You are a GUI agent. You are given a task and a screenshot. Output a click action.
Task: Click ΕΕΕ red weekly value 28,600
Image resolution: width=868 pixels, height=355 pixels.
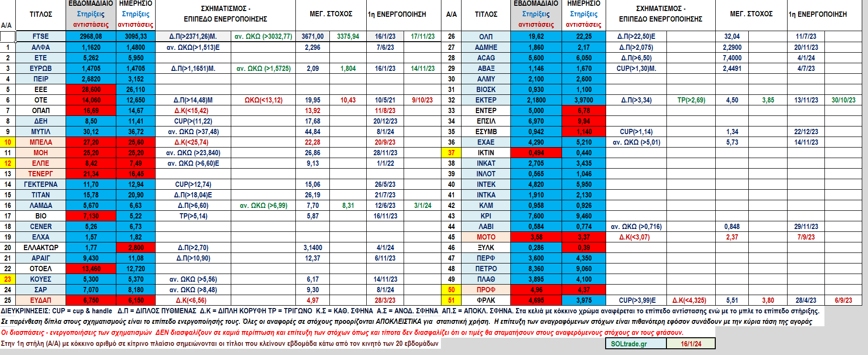point(91,90)
